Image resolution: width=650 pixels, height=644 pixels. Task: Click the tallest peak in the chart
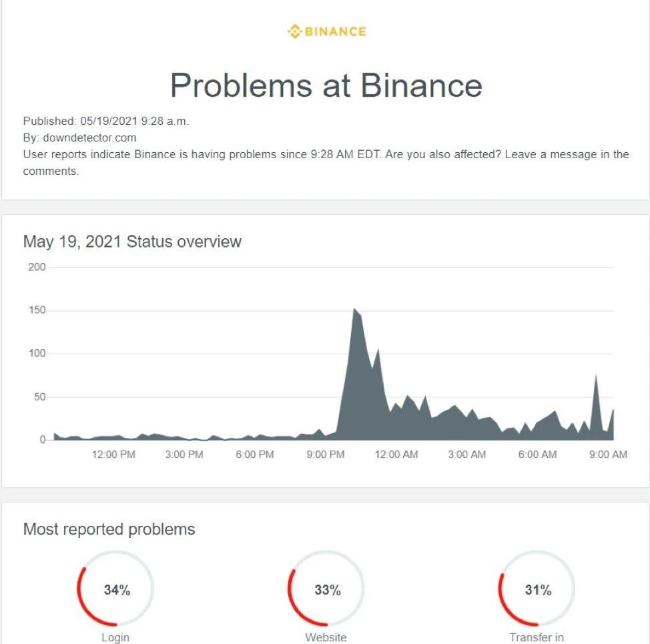pos(354,310)
